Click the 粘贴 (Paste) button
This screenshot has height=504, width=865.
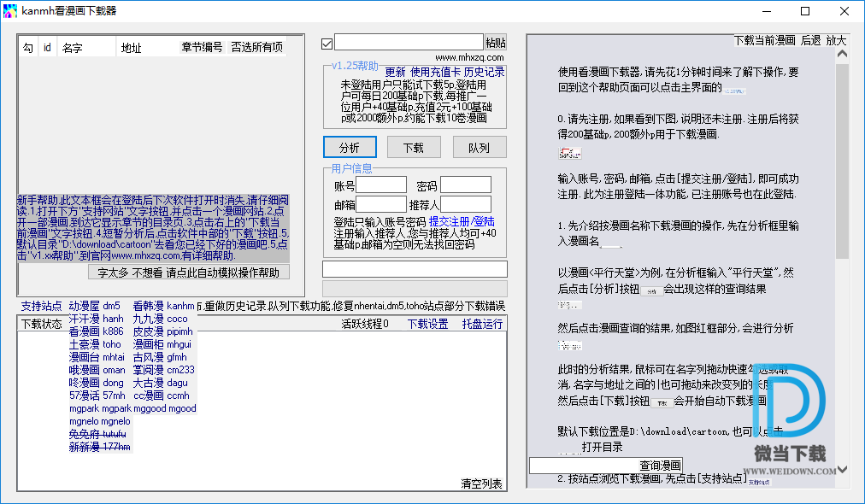point(496,43)
